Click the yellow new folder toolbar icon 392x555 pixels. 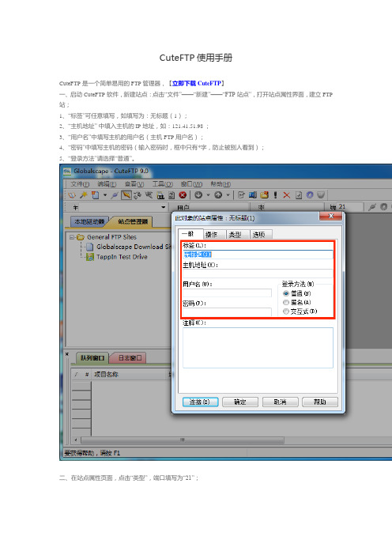pos(264,194)
